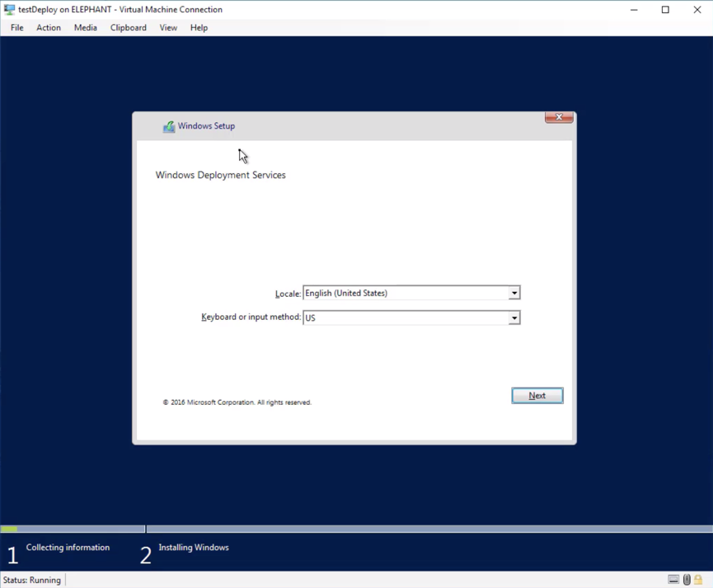
Task: Click the Installing Windows progress bar
Action: [x=429, y=529]
